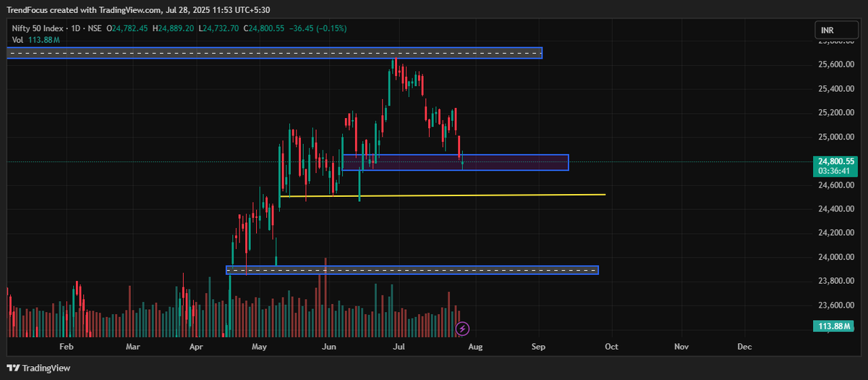868x380 pixels.
Task: Click the Nov label on time axis
Action: click(681, 347)
